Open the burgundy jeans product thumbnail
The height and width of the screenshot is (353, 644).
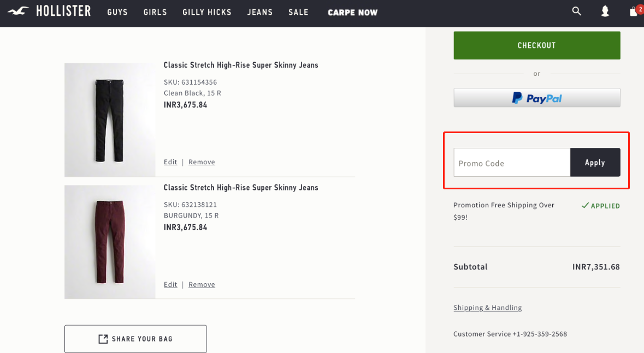(110, 242)
